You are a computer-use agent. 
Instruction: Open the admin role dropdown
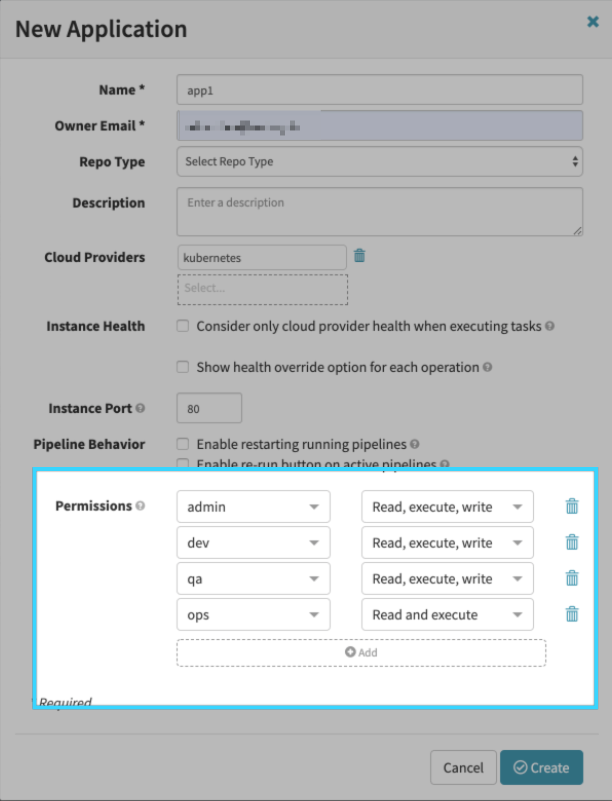click(253, 507)
